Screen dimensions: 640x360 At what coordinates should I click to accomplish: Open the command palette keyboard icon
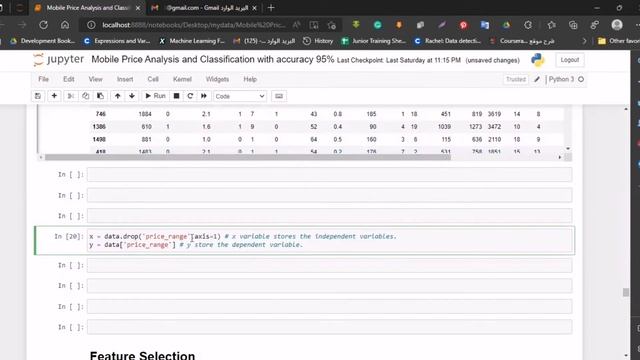point(279,96)
